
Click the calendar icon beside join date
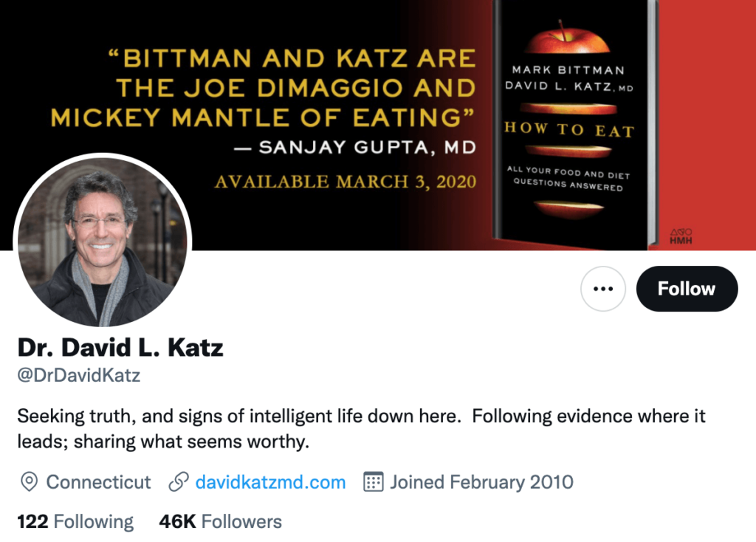click(374, 483)
